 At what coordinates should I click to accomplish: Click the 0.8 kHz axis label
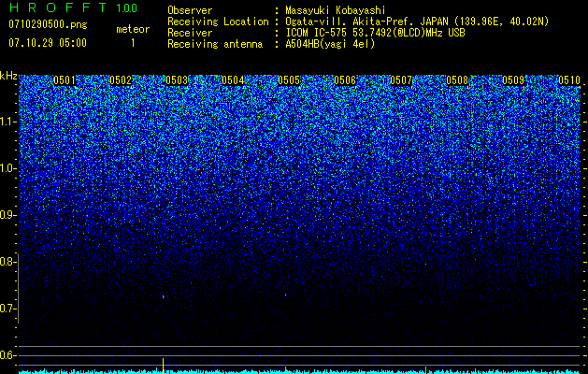8,262
